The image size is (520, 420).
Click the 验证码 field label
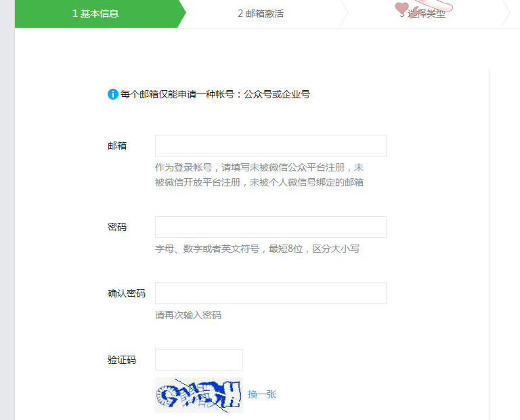[x=122, y=360]
